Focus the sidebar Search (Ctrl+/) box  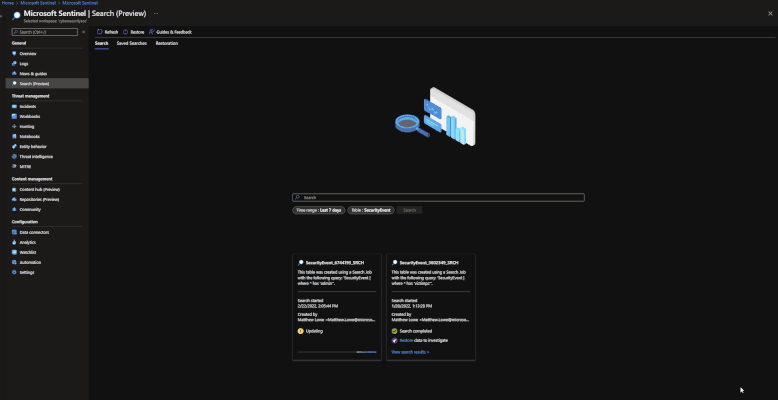[45, 32]
